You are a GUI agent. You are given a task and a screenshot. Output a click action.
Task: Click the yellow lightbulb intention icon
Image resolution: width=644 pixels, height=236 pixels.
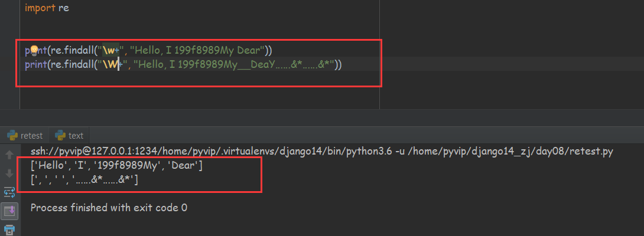point(34,50)
